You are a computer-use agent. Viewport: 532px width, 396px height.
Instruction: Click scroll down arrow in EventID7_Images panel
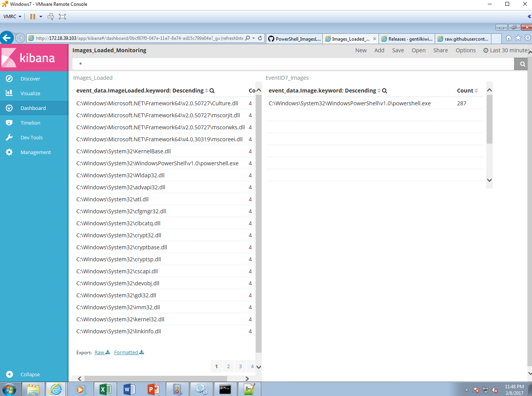[x=489, y=180]
